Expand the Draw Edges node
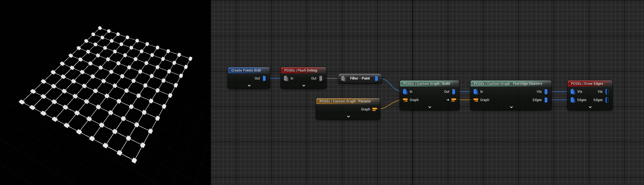Screen dimensions: 644x185 [590, 107]
